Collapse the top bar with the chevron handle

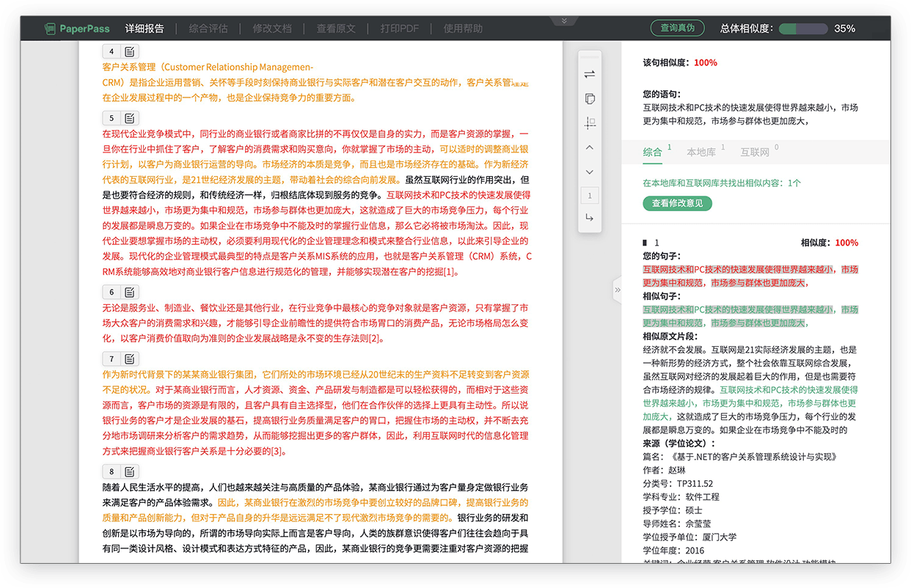[x=564, y=21]
